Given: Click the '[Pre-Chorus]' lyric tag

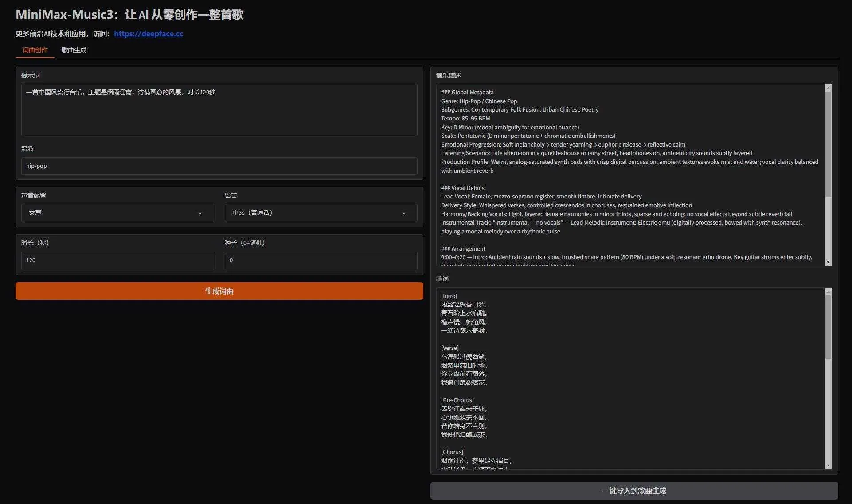Looking at the screenshot, I should (457, 400).
